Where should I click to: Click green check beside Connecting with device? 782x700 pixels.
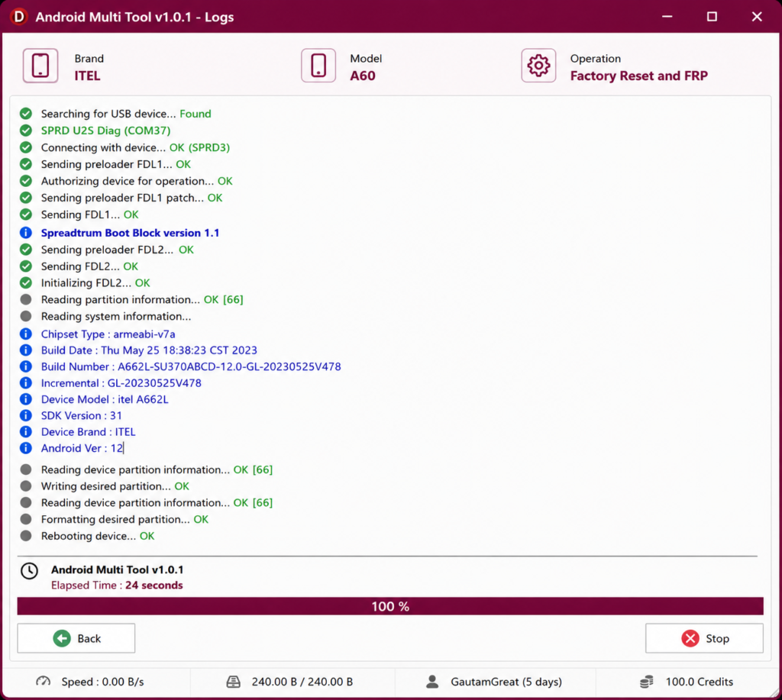tap(26, 147)
